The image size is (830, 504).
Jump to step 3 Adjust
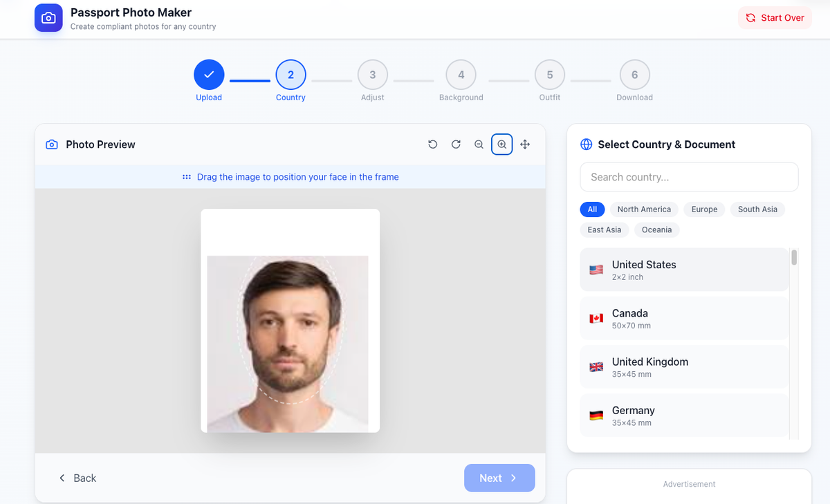(x=372, y=75)
